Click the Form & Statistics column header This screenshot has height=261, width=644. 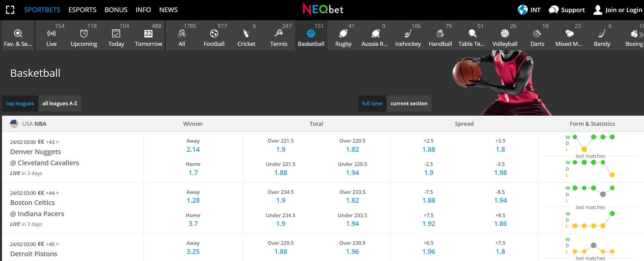[592, 124]
